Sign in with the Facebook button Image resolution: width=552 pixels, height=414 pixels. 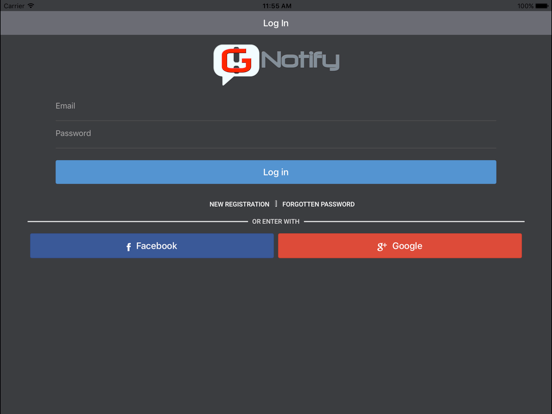coord(152,246)
